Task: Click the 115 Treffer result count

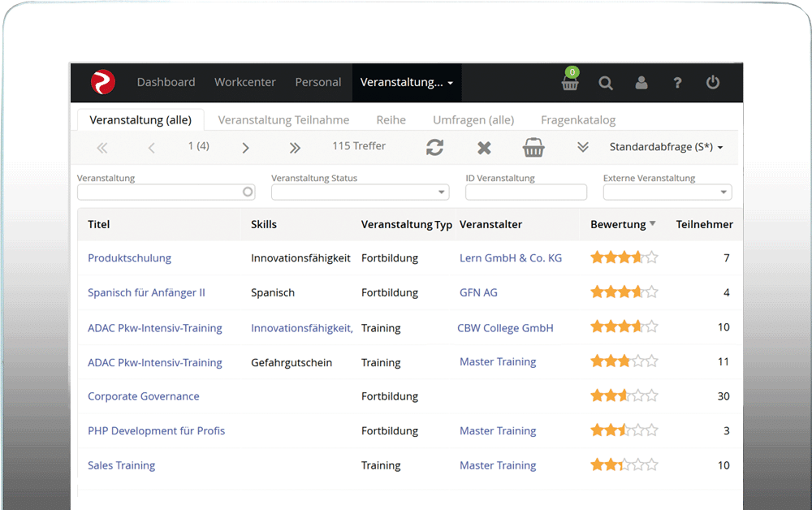Action: 359,146
